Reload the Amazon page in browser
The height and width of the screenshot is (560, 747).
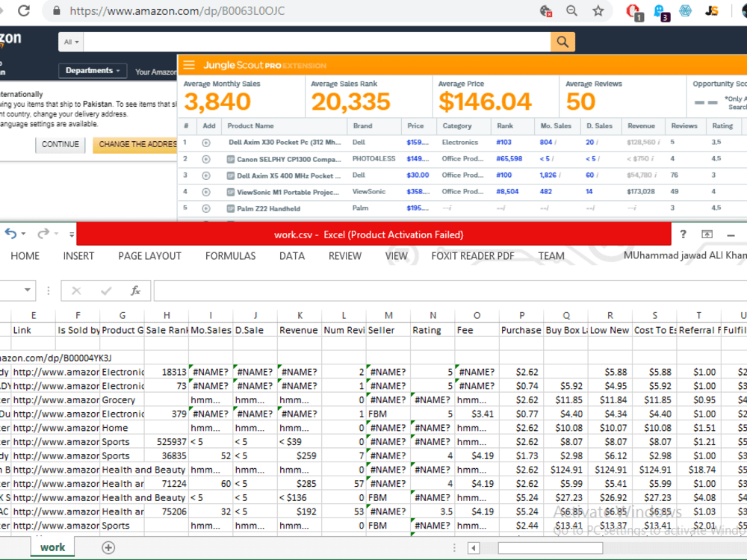pos(24,10)
